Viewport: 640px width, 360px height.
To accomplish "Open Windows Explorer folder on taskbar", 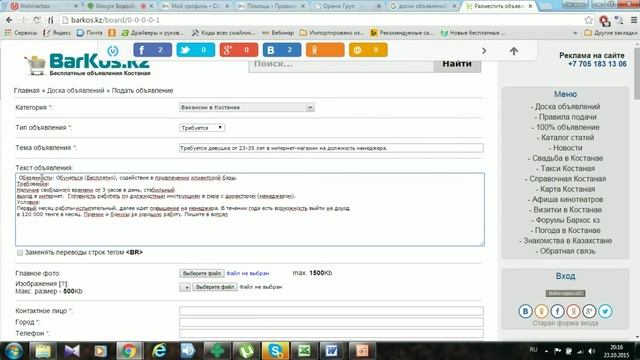I will (43, 351).
